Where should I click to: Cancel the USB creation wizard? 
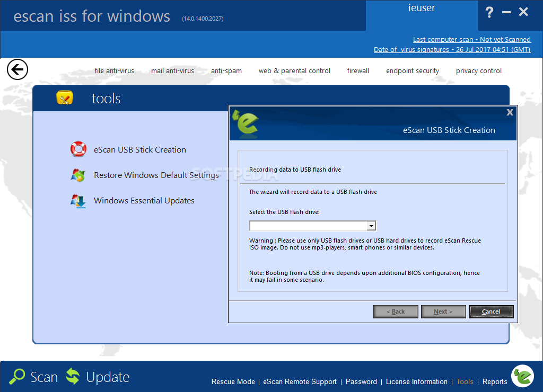(491, 311)
